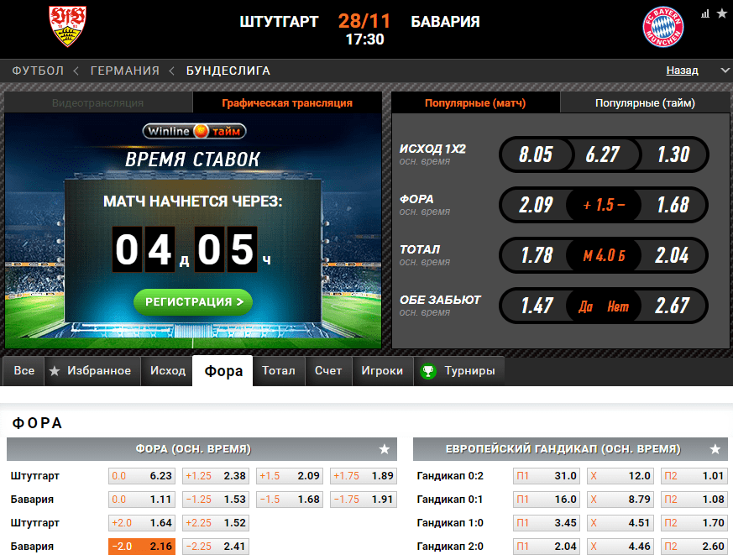
Task: Add match to favorites with header star
Action: (722, 13)
